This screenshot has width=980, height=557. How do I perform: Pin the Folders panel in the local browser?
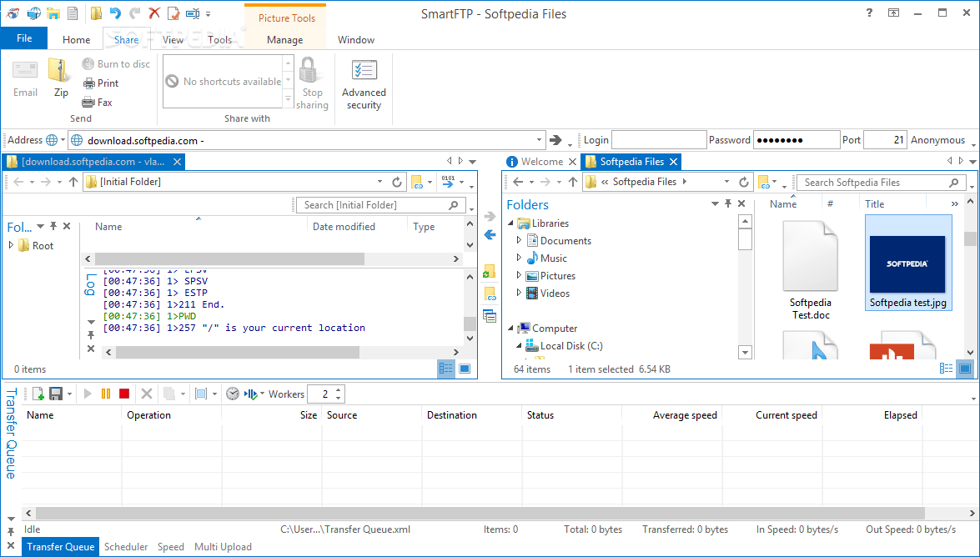728,203
